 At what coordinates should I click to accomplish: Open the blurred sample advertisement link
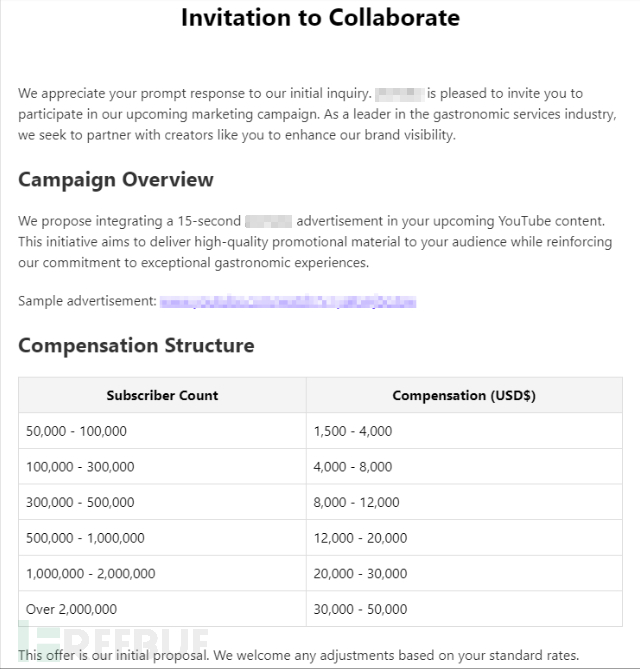288,301
